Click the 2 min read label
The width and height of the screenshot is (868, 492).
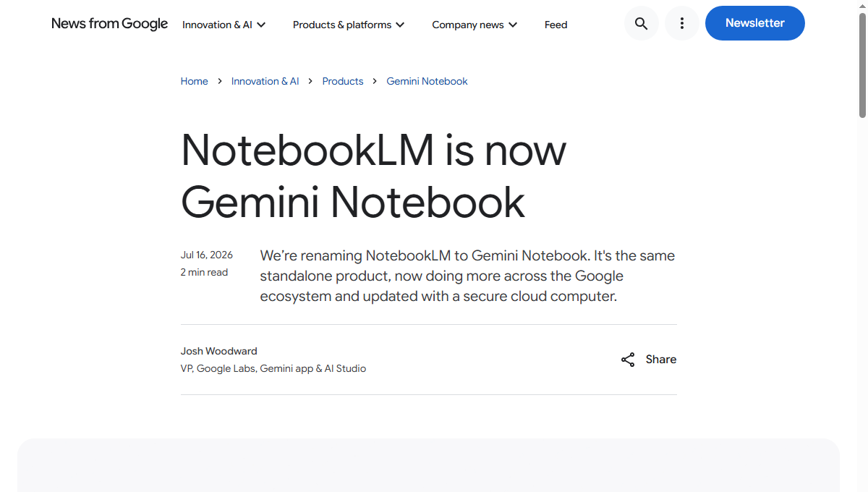pyautogui.click(x=205, y=272)
